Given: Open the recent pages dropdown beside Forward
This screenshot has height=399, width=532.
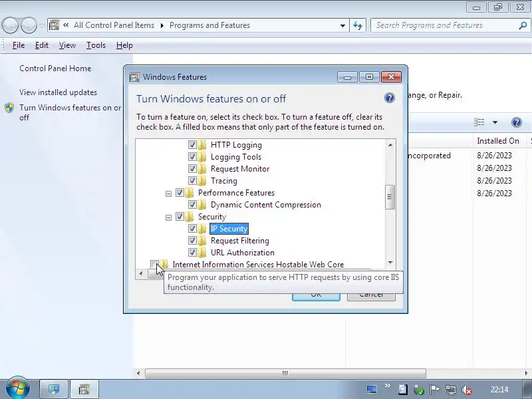Looking at the screenshot, I should (x=42, y=25).
